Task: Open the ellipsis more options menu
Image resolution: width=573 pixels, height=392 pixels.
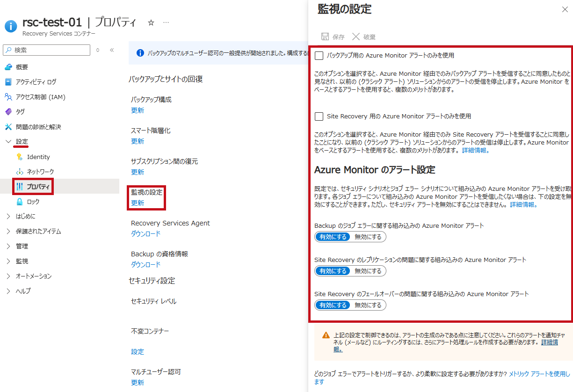Action: (x=166, y=22)
